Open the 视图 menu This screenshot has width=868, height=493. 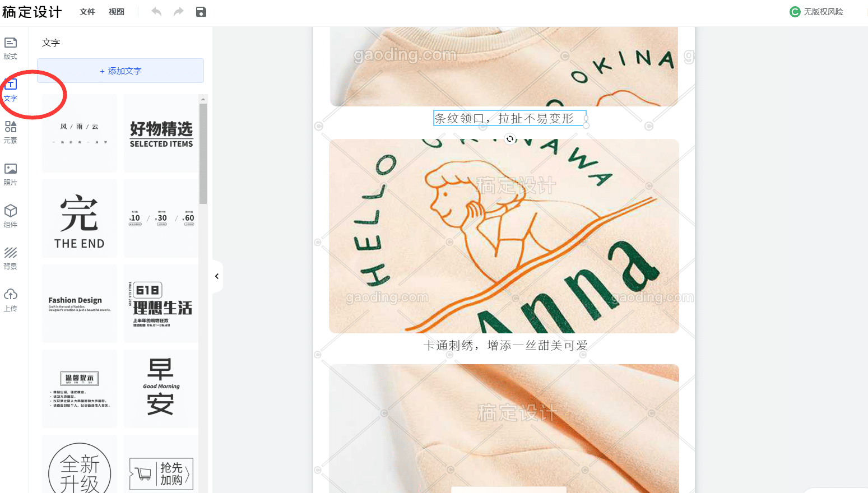(x=117, y=12)
